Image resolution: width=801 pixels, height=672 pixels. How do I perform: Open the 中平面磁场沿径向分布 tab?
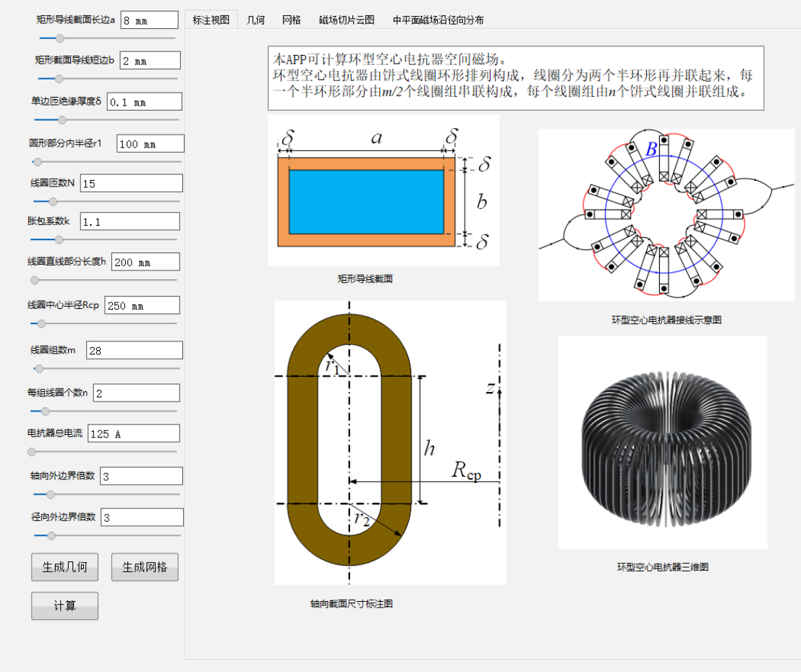438,20
